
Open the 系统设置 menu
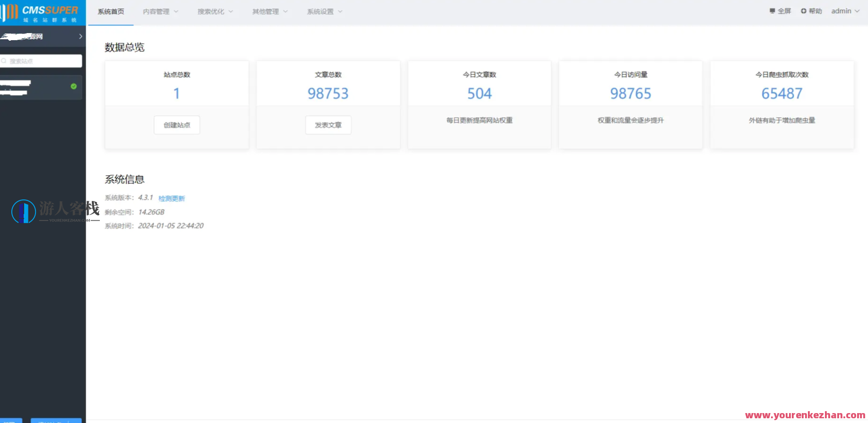pos(324,11)
